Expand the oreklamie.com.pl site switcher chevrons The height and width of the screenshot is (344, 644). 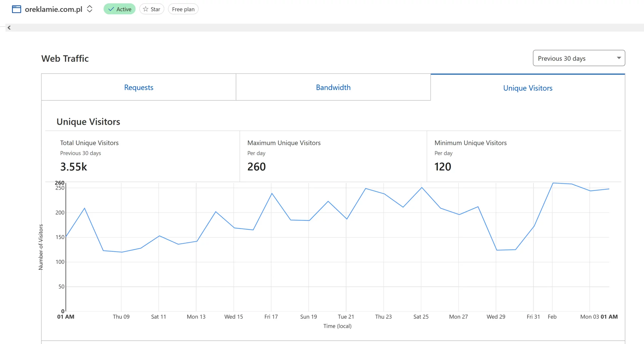pyautogui.click(x=90, y=9)
